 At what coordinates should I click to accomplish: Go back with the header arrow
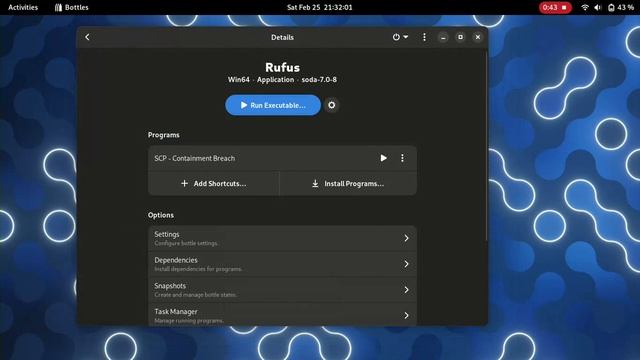click(x=87, y=37)
